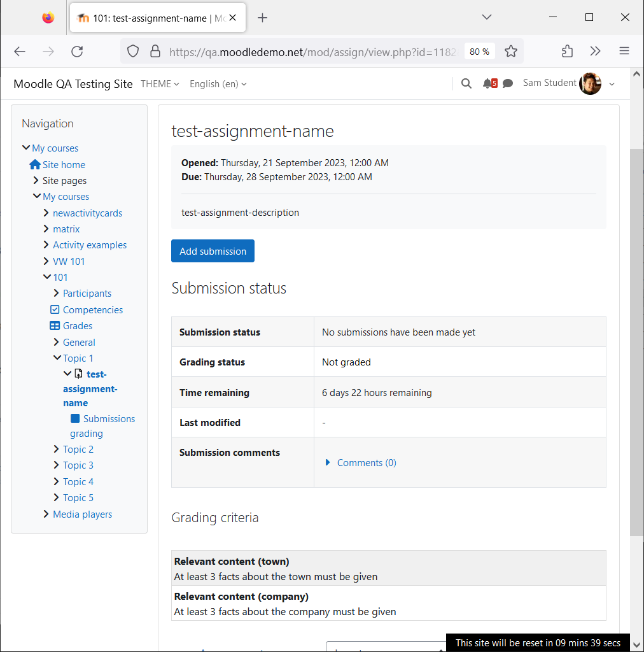Click the Submissions grading square icon
Image resolution: width=644 pixels, height=652 pixels.
pyautogui.click(x=75, y=418)
